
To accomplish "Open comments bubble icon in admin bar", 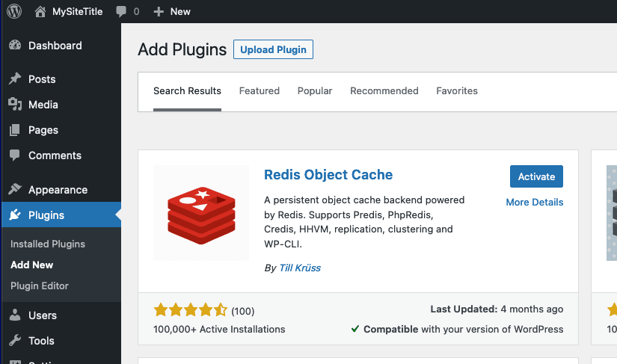I will (x=121, y=11).
